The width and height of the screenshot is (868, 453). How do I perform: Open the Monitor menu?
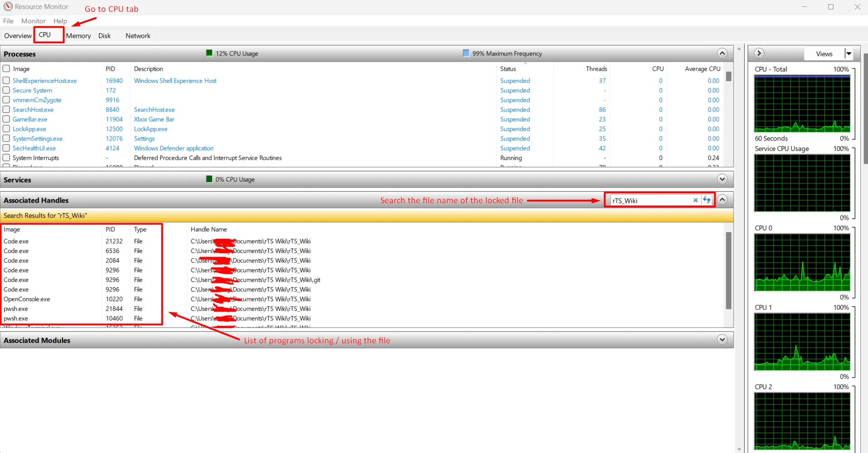tap(33, 21)
